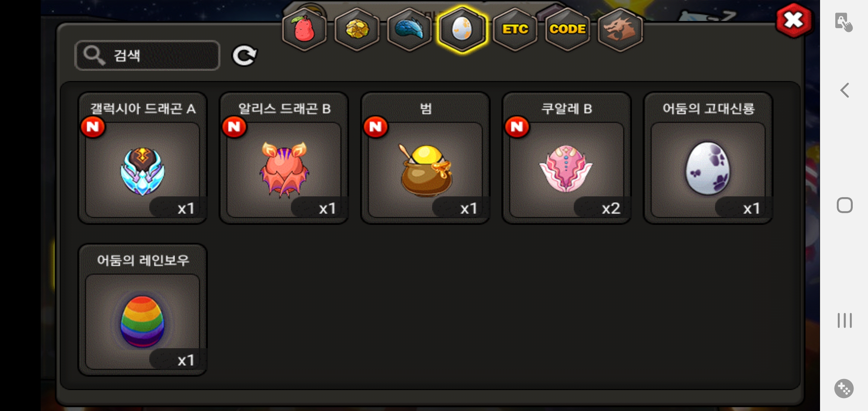
Task: Tap the Android back arrow
Action: click(x=844, y=90)
